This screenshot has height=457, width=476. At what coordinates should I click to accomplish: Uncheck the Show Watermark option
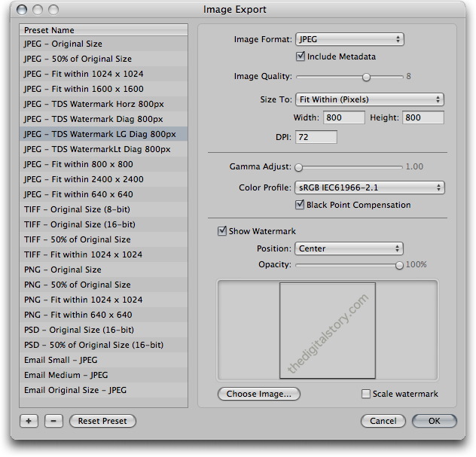[x=222, y=231]
